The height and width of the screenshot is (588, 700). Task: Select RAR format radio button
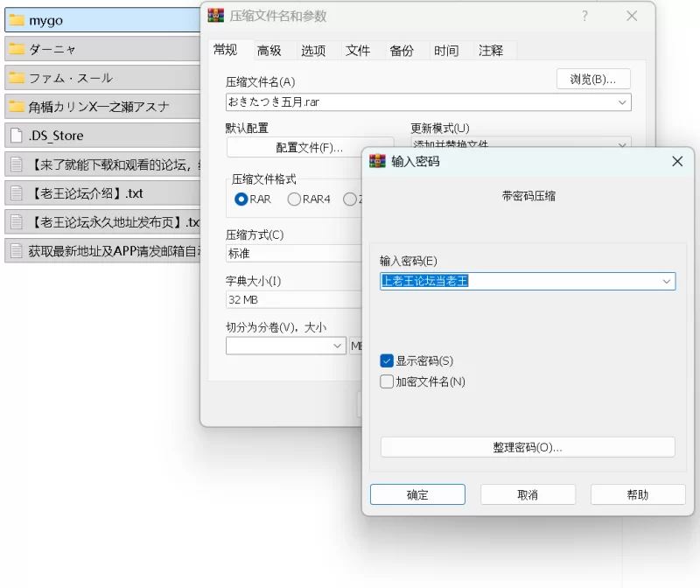(241, 199)
